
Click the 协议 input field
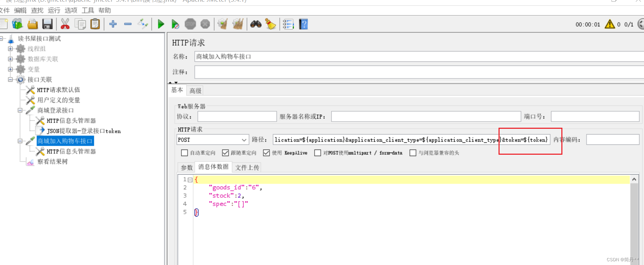pos(237,116)
